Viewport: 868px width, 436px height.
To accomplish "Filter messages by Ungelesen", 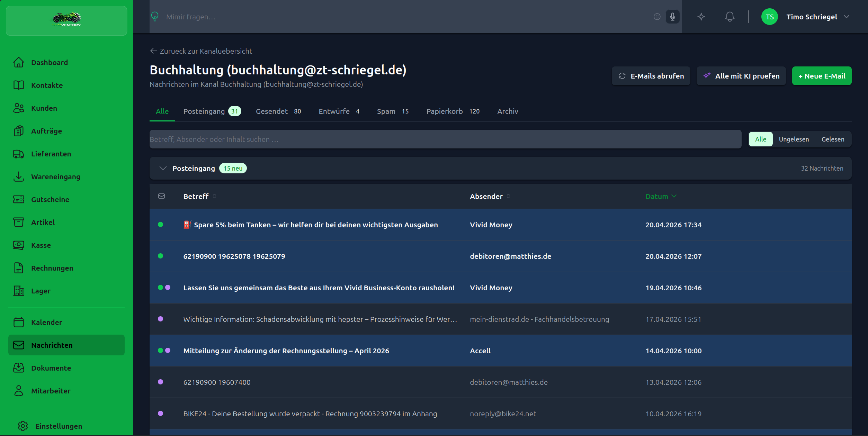I will click(794, 139).
